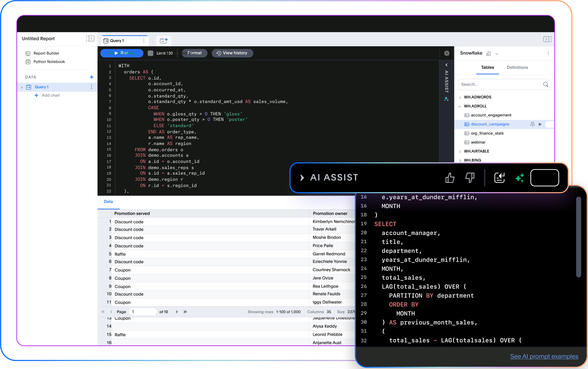Insert the AI-generated code into the editor
The image size is (588, 369).
click(x=500, y=178)
